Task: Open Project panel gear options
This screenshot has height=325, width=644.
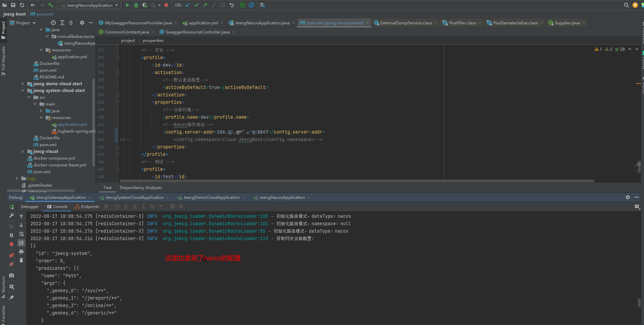Action: [82, 23]
